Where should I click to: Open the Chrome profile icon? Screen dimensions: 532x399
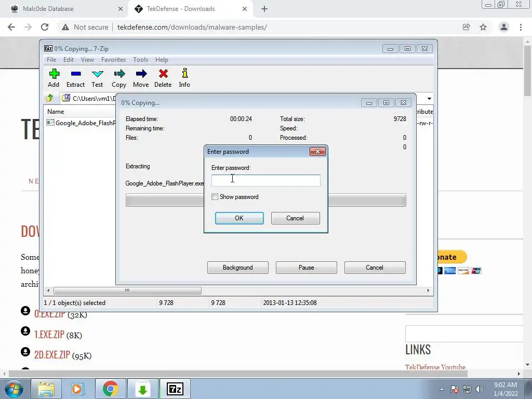tap(504, 27)
